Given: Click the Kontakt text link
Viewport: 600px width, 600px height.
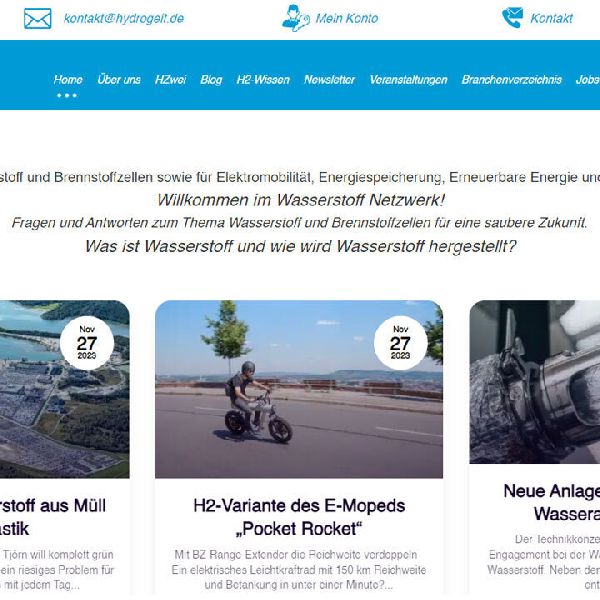Looking at the screenshot, I should 551,18.
